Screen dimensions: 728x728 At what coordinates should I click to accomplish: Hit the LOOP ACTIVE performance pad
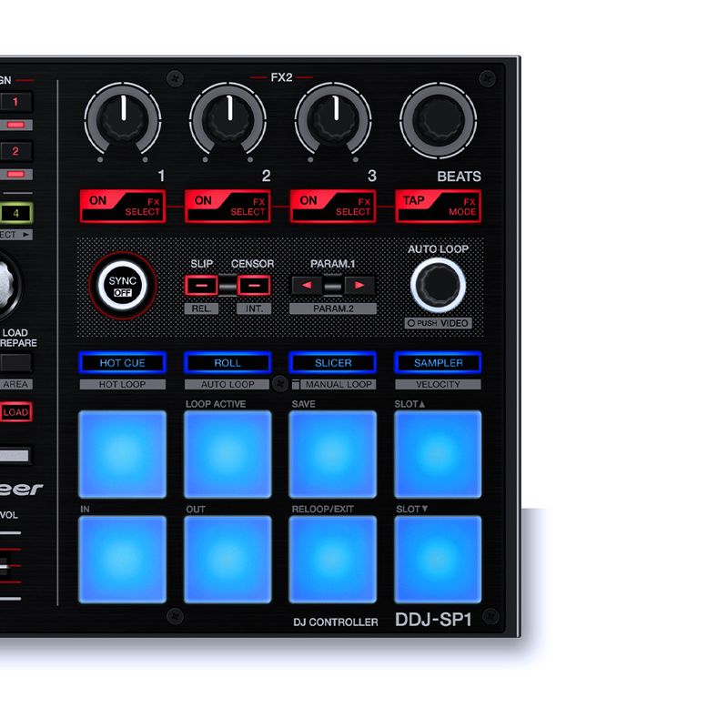227,454
